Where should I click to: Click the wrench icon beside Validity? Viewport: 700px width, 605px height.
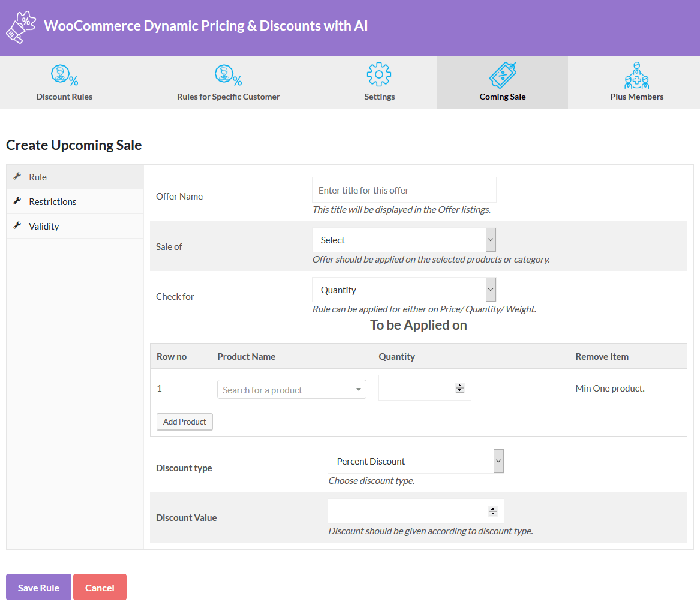tap(18, 226)
